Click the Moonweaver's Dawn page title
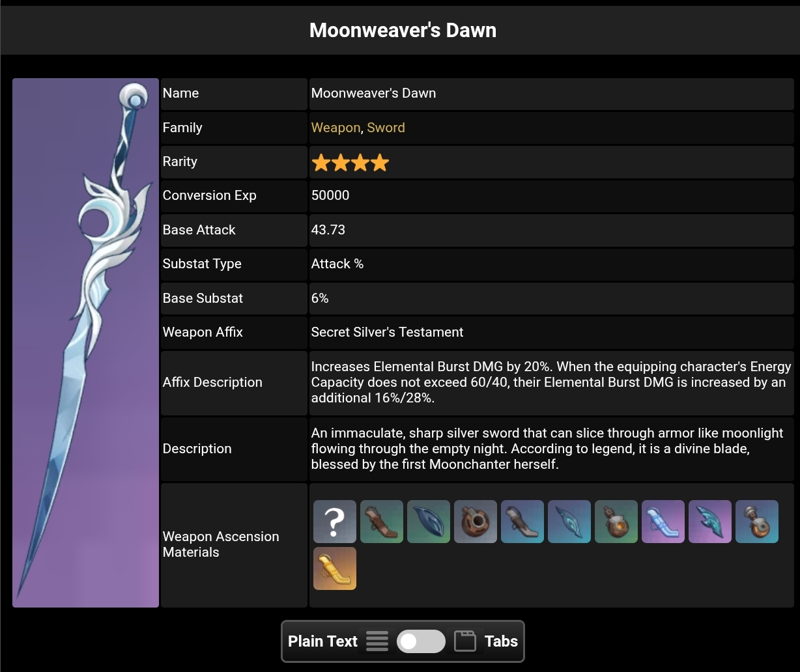The width and height of the screenshot is (800, 672). tap(403, 30)
